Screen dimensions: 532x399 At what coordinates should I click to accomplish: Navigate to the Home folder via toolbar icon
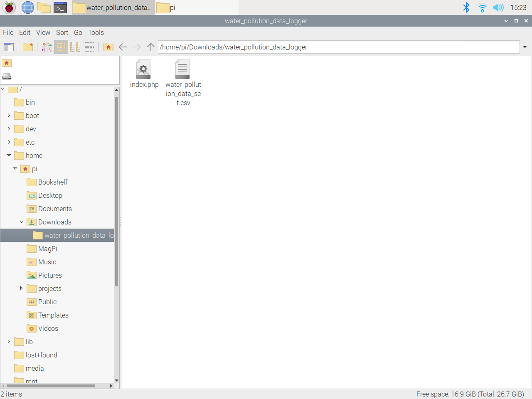point(108,47)
